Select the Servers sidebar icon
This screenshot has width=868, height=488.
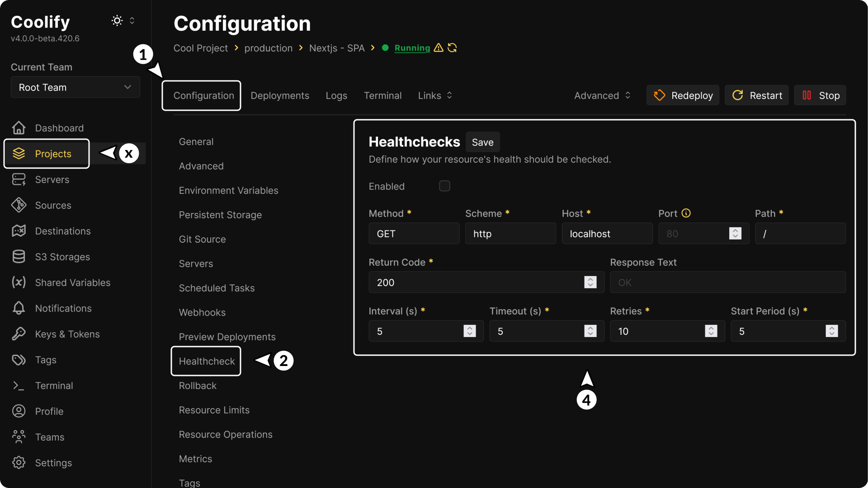click(x=19, y=179)
